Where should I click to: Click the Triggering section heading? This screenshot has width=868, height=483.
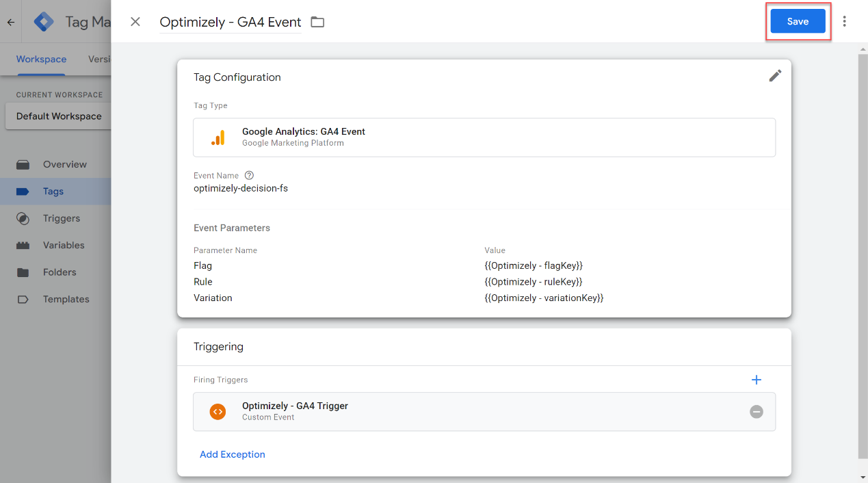coord(218,347)
